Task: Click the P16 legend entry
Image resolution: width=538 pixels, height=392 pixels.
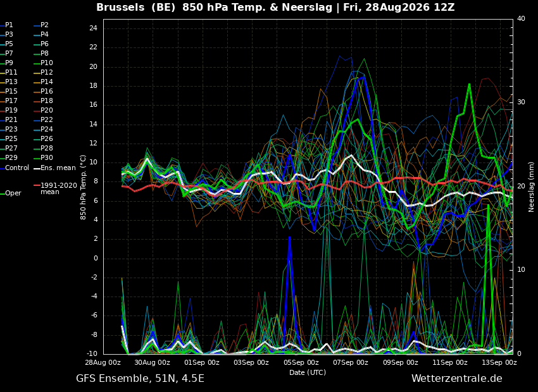Action: click(44, 91)
